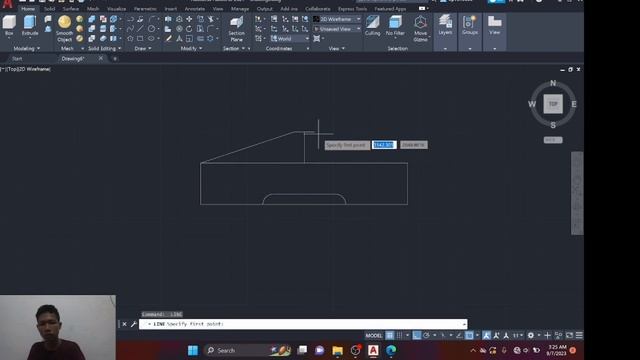Open the World coordinate system dropdown

click(289, 39)
